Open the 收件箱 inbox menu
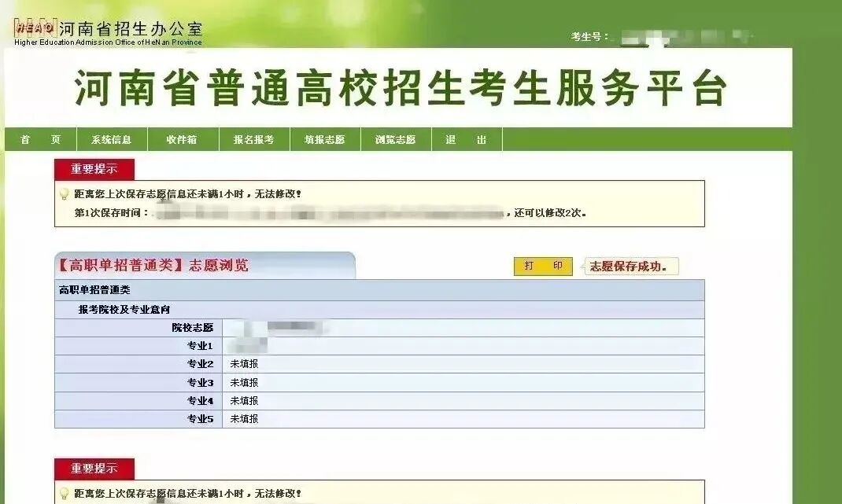The width and height of the screenshot is (842, 504). (x=183, y=138)
